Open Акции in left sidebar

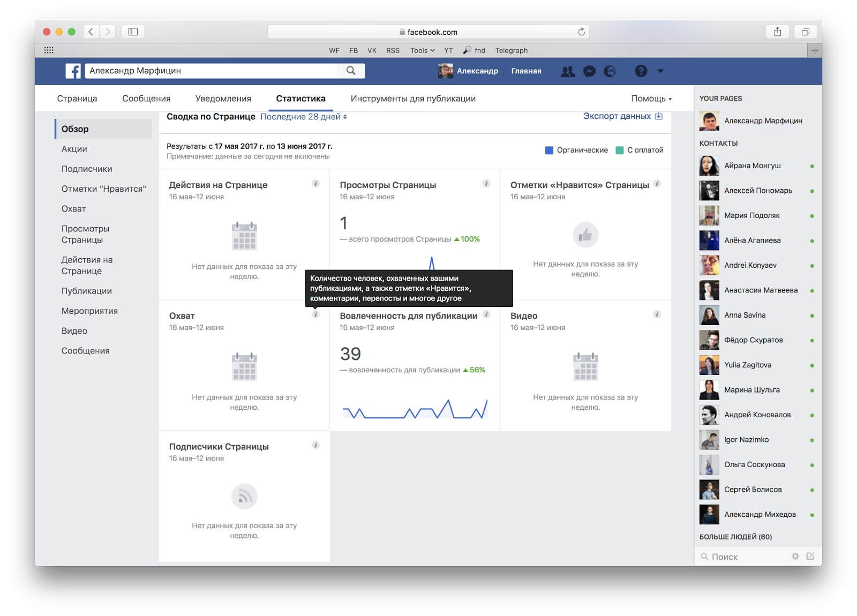[x=74, y=149]
